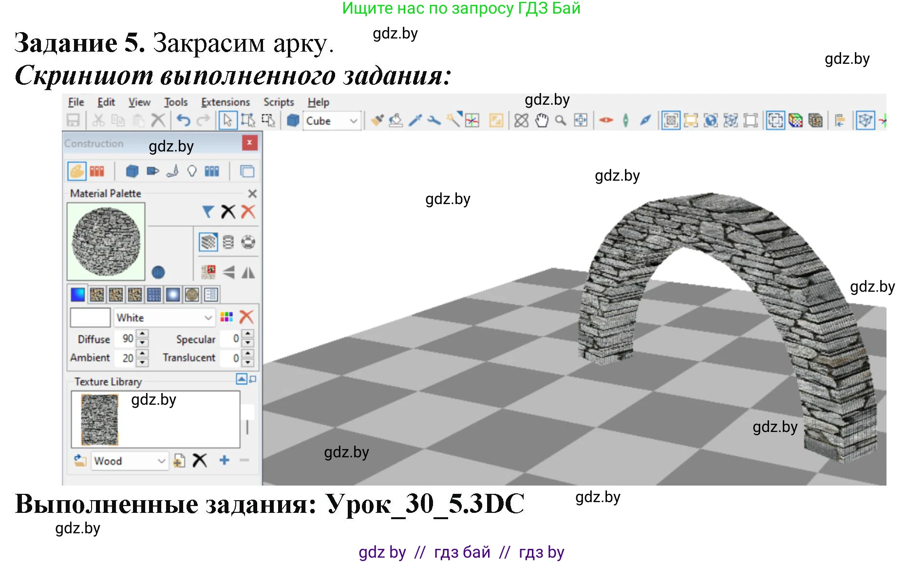Toggle the arrow select tool

click(227, 120)
